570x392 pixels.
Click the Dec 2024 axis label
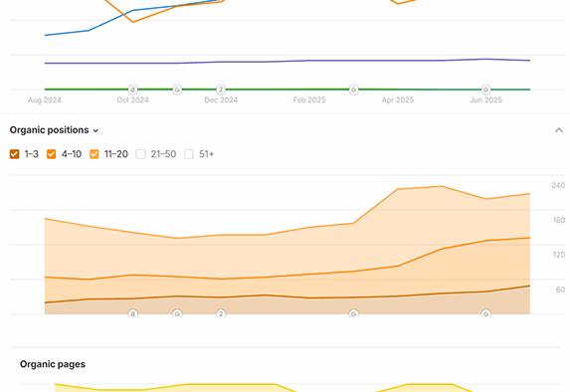coord(221,100)
